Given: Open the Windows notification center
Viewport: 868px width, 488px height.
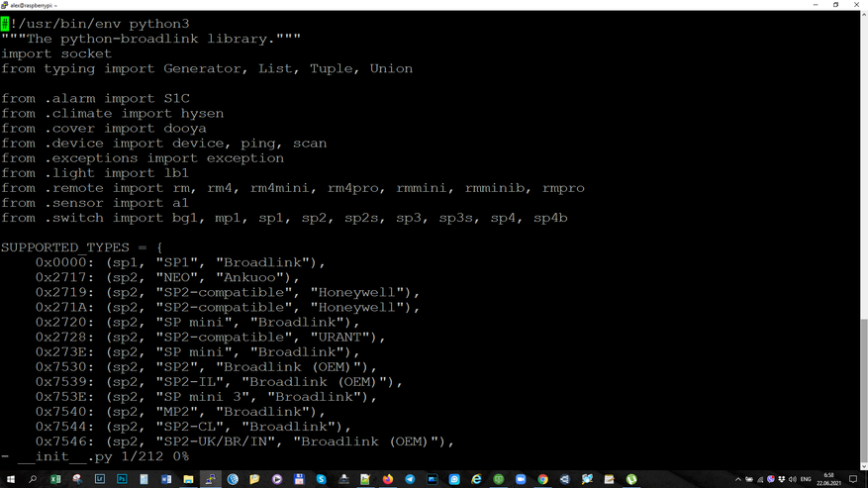Looking at the screenshot, I should pos(853,480).
